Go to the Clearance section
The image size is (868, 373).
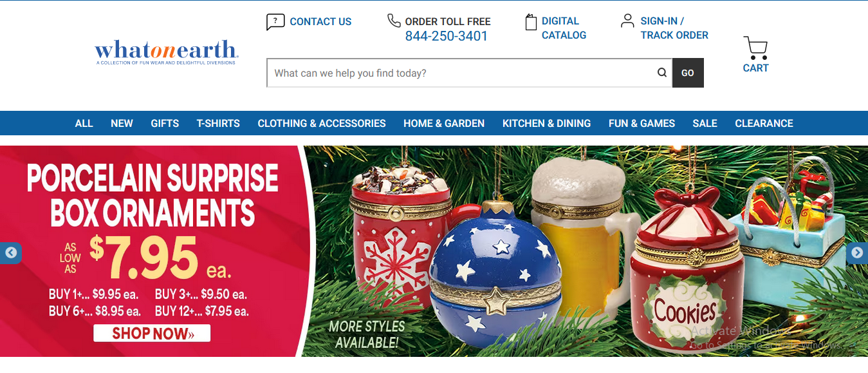tap(764, 123)
